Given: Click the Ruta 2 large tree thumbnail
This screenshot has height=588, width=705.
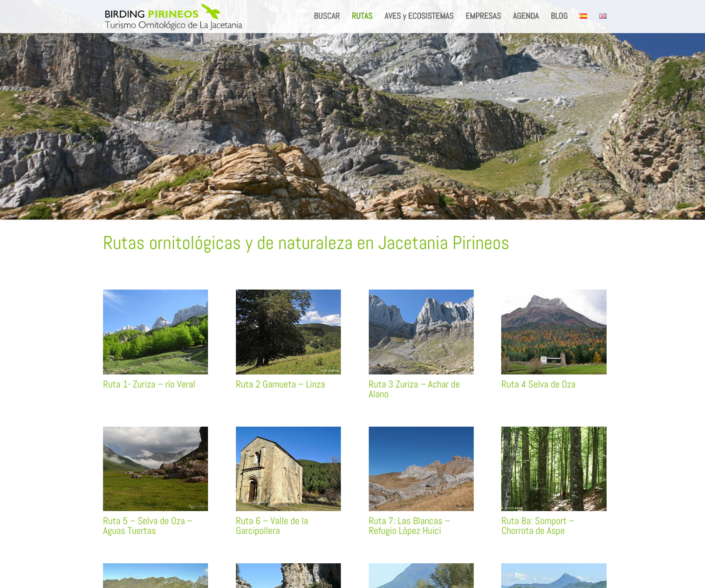Looking at the screenshot, I should [288, 332].
